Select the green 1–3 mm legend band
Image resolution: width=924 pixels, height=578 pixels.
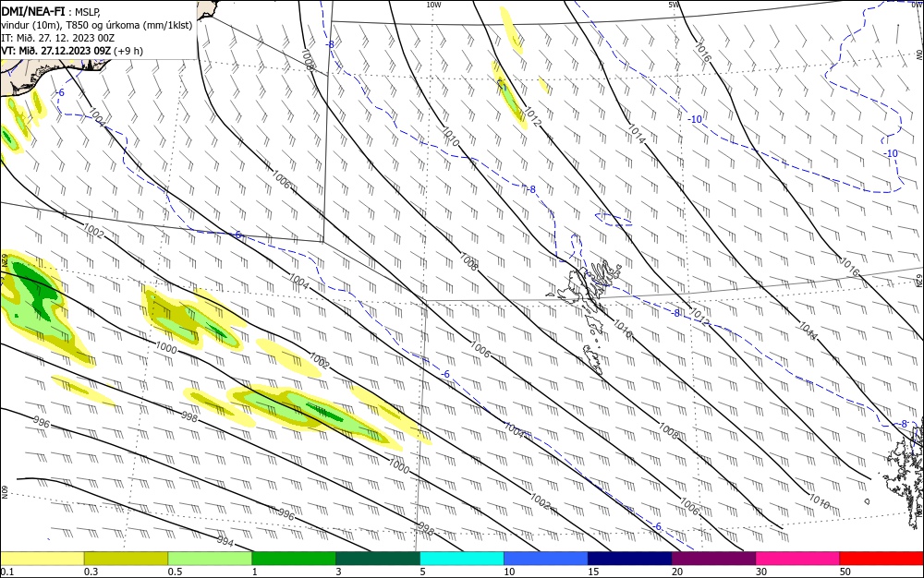[294, 559]
